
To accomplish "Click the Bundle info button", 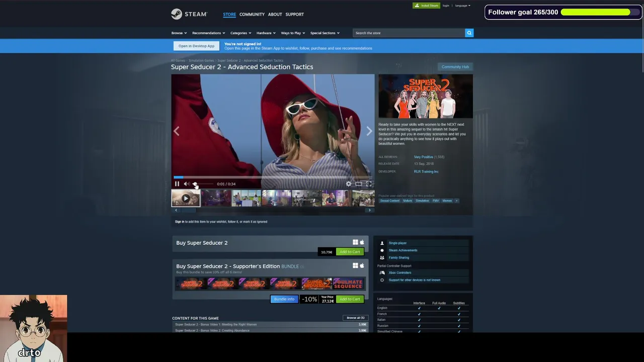I will [x=284, y=299].
